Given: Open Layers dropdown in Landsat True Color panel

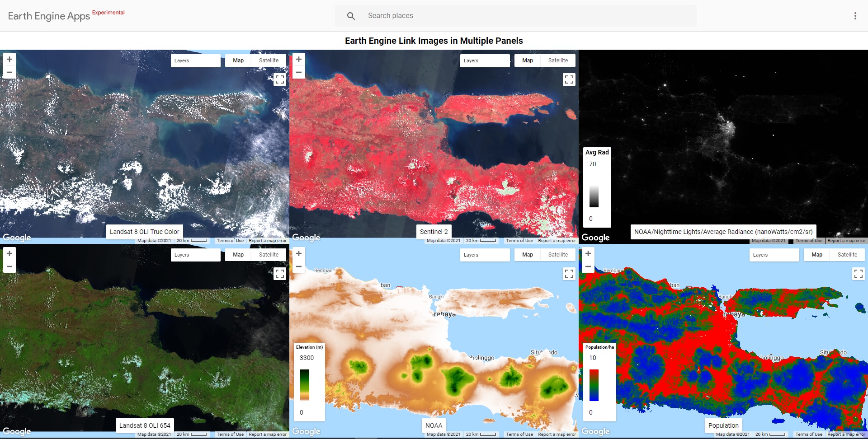Looking at the screenshot, I should [195, 61].
